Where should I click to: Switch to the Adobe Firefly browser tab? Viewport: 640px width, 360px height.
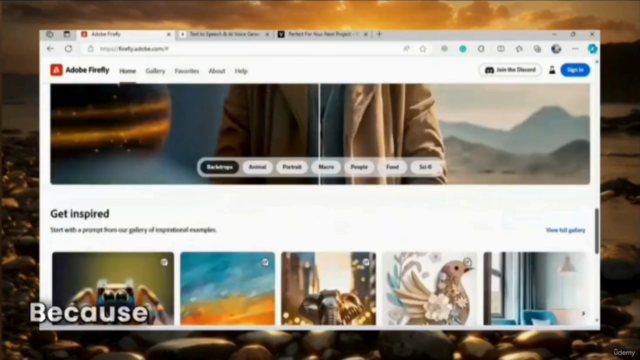click(x=126, y=34)
